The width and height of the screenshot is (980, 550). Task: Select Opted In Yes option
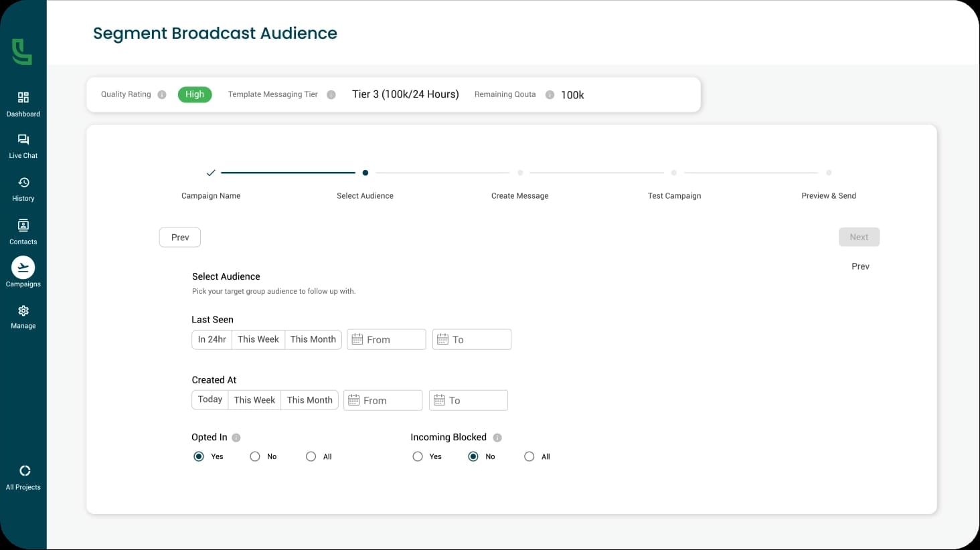tap(199, 456)
